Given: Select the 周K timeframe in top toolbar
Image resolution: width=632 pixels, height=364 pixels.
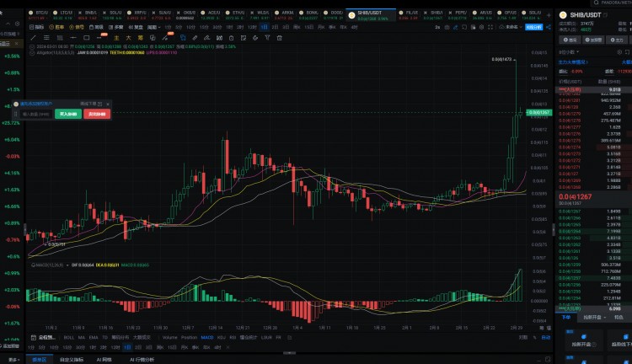Looking at the screenshot, I should (x=297, y=27).
